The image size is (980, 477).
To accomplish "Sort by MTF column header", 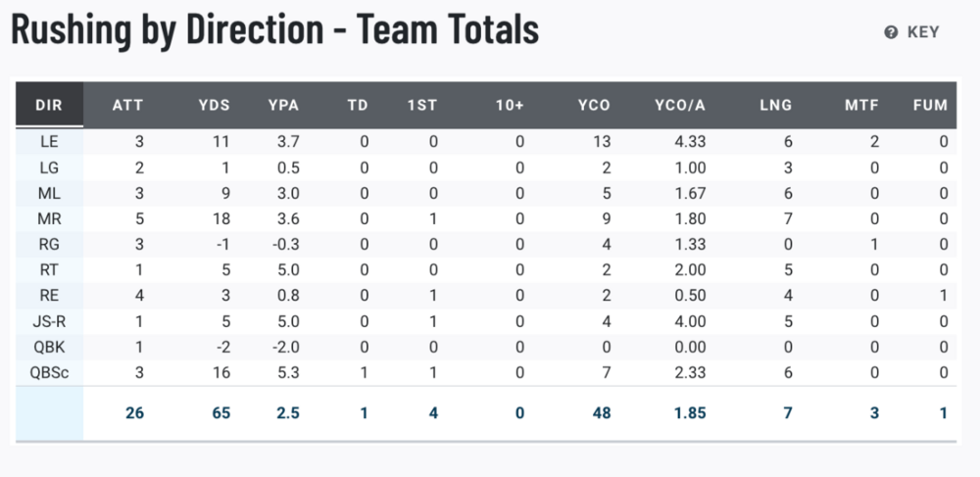I will (x=861, y=105).
